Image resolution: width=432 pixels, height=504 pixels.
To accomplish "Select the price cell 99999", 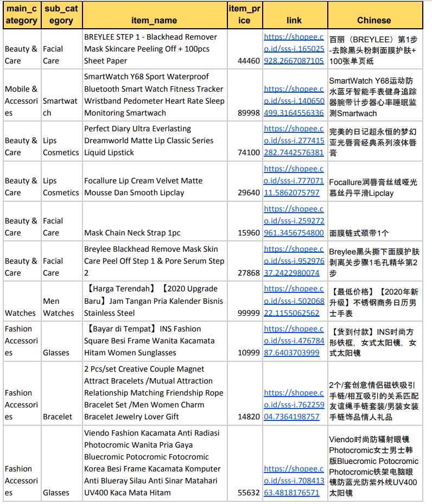I will click(245, 301).
